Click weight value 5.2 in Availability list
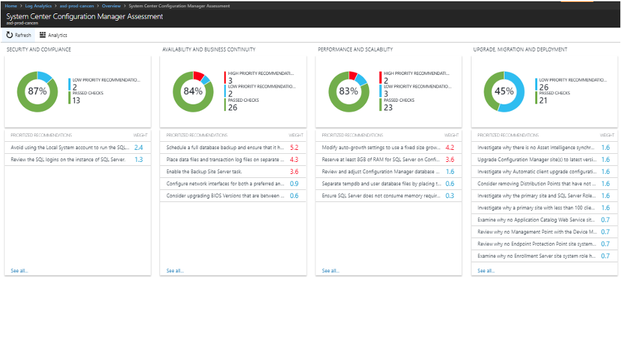 pyautogui.click(x=294, y=148)
